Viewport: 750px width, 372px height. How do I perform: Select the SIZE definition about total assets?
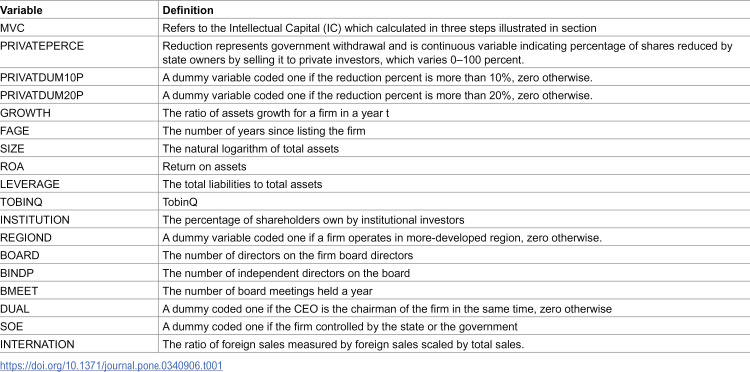tap(251, 149)
